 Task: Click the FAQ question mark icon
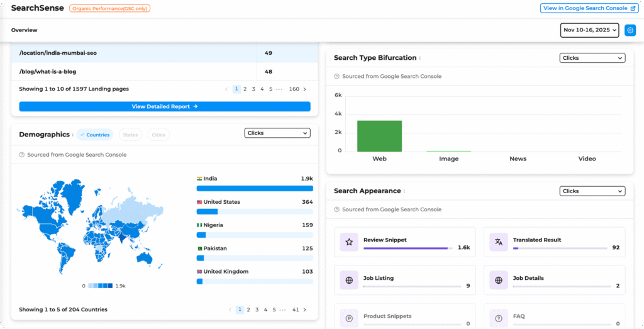[x=499, y=318]
